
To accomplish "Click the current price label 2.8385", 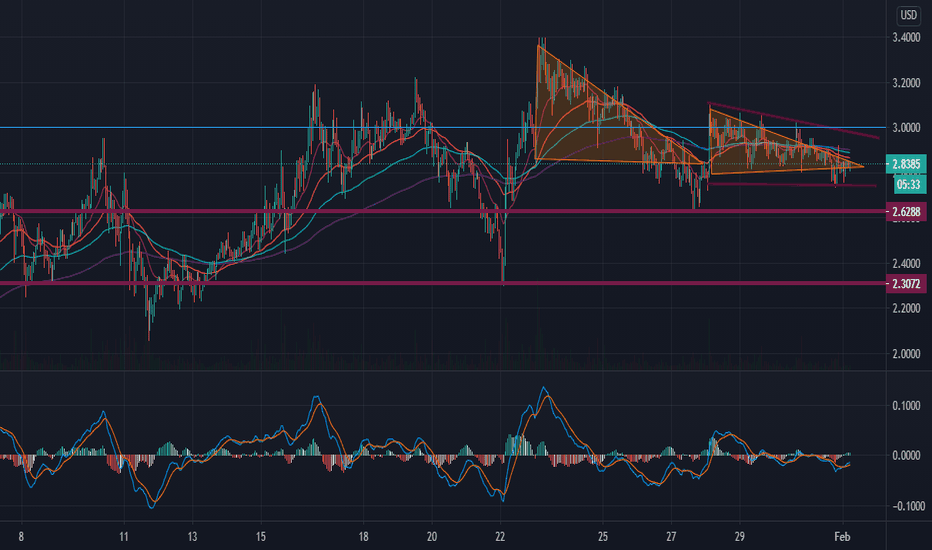I will (906, 164).
